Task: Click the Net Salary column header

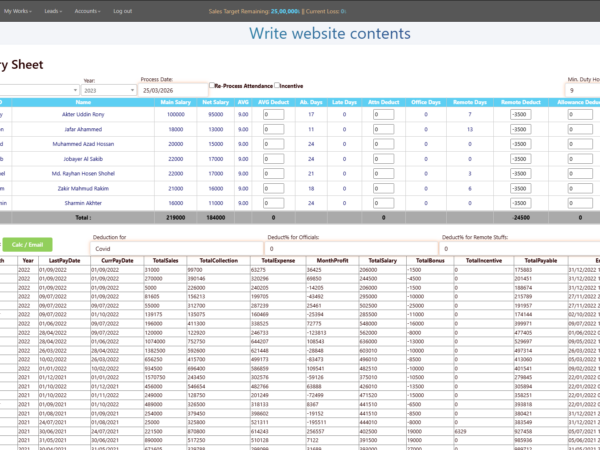Action: click(215, 102)
